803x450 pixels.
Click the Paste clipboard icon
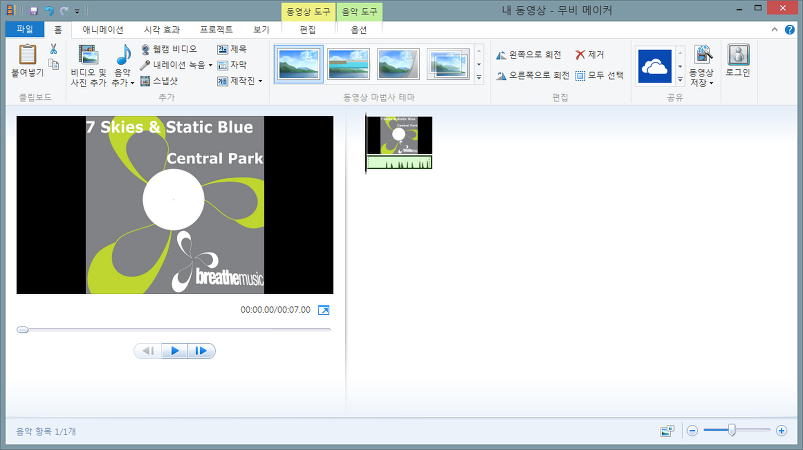coord(27,55)
